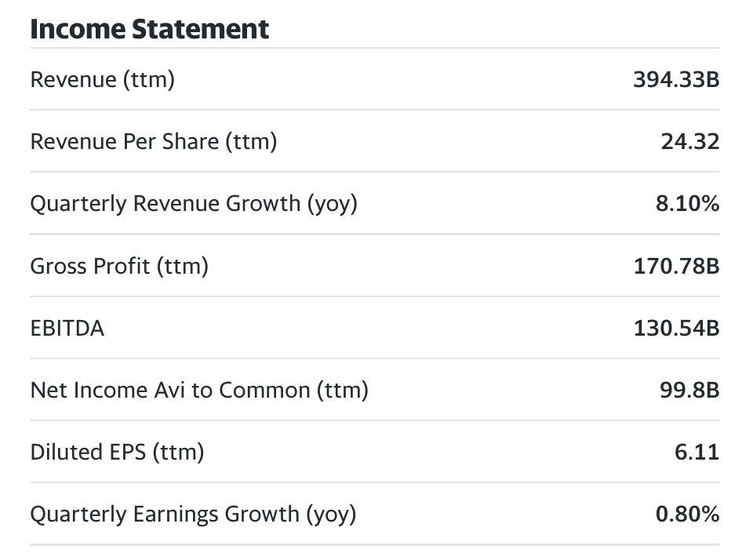The width and height of the screenshot is (742, 560).
Task: Click the Gross Profit label
Action: (119, 266)
